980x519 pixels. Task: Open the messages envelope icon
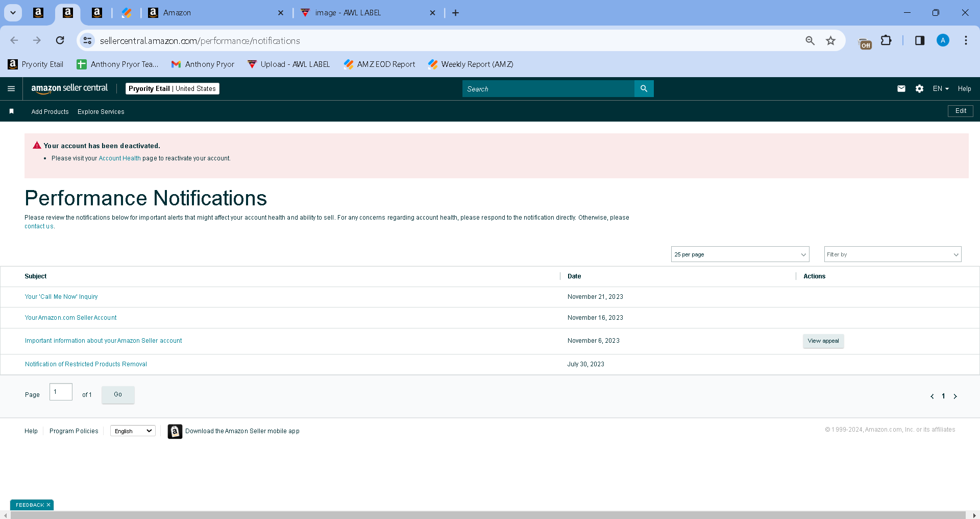point(901,89)
